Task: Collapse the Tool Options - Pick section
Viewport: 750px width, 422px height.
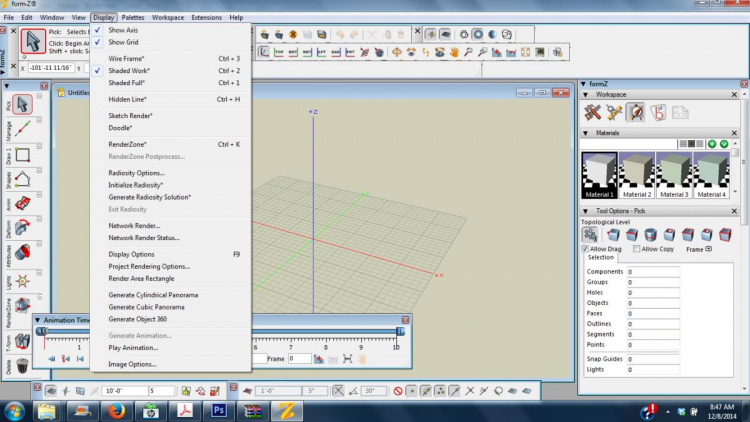Action: point(588,211)
